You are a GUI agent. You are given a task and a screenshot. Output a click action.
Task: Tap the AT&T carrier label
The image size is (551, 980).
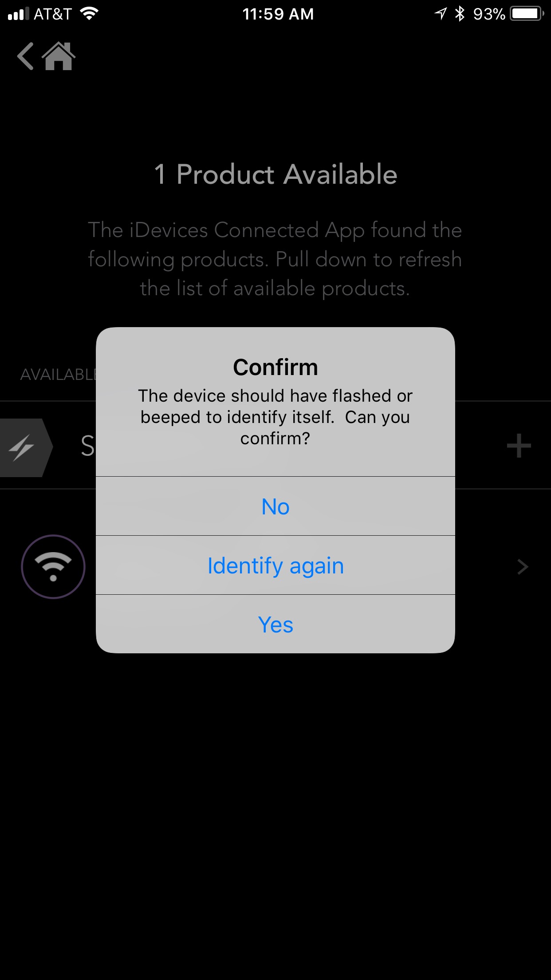click(53, 14)
